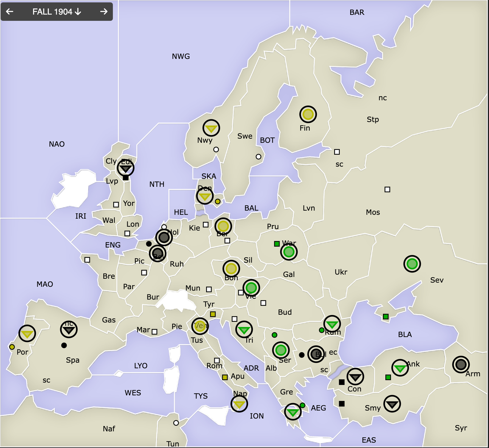The width and height of the screenshot is (489, 448).
Task: Select the green fleet in Trieste
Action: point(244,330)
